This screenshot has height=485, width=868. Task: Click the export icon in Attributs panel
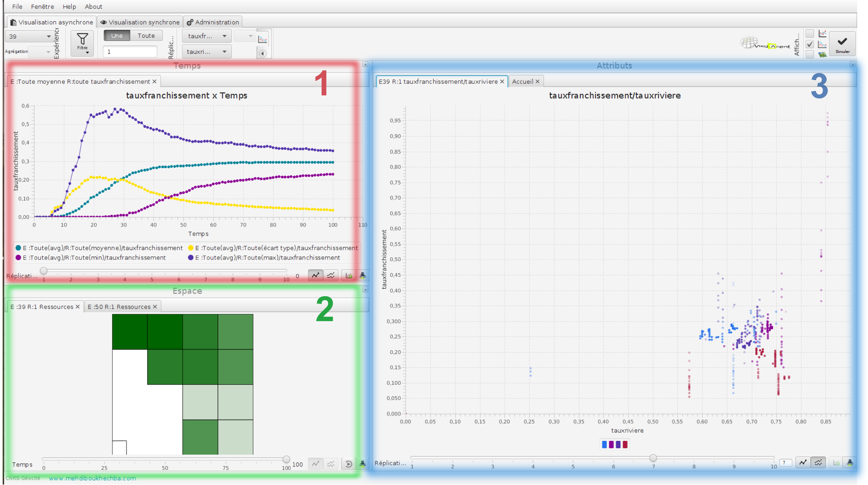tap(850, 463)
